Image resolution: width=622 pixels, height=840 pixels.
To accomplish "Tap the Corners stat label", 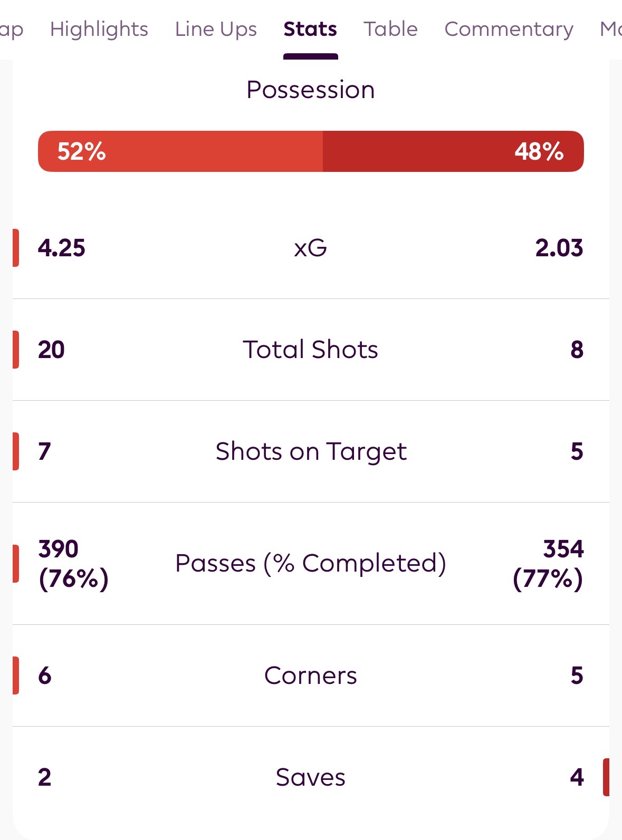I will coord(311,675).
